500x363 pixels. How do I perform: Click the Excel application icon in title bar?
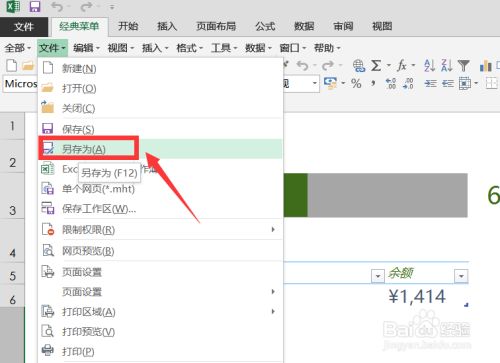(x=13, y=6)
